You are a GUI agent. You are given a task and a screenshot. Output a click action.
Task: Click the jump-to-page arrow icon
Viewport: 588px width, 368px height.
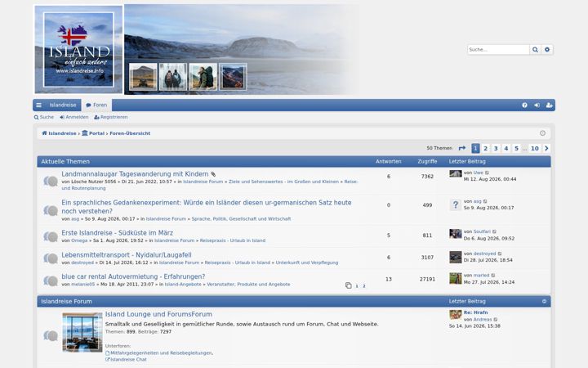coord(462,148)
